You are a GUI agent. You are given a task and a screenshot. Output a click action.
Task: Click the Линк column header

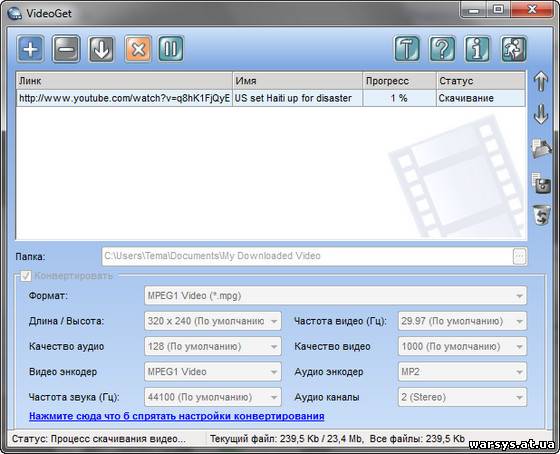pyautogui.click(x=124, y=81)
